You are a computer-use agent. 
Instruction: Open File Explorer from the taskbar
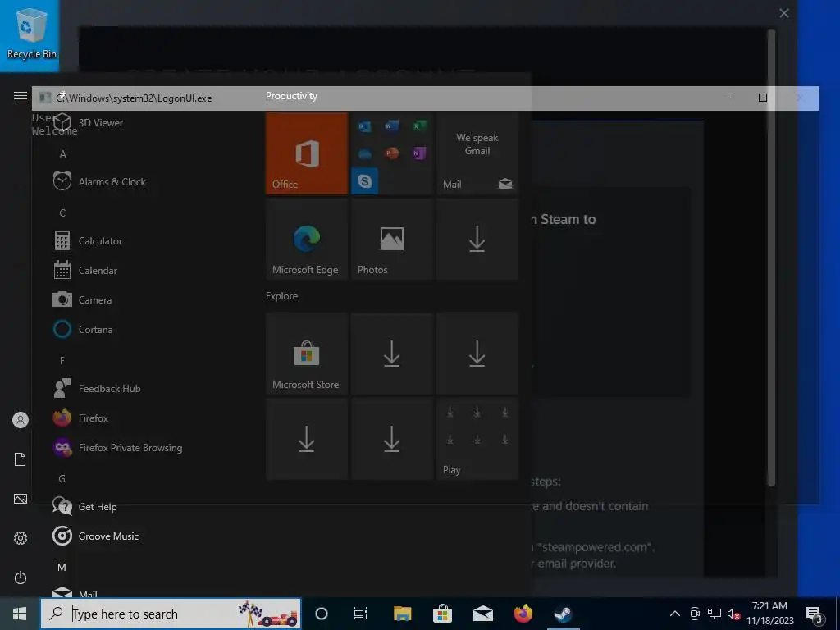coord(402,614)
